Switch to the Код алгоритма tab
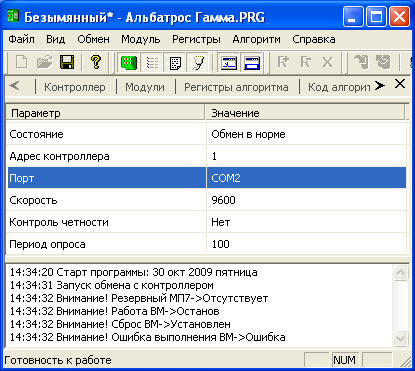Image resolution: width=415 pixels, height=371 pixels. [339, 87]
